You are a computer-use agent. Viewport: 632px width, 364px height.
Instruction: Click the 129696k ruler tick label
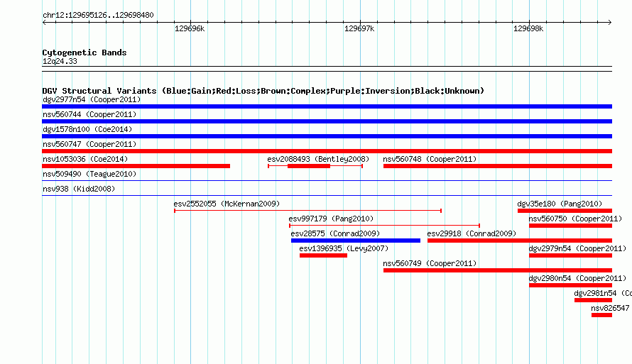tap(190, 28)
